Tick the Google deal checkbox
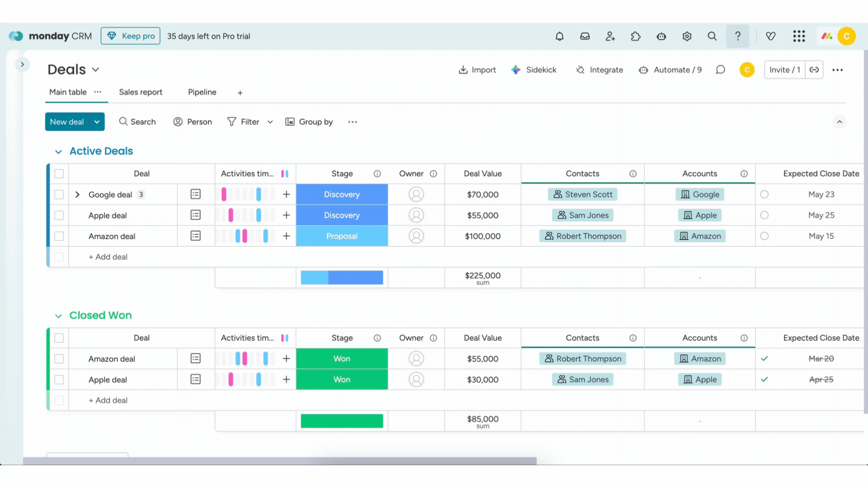The image size is (868, 488). coord(59,194)
